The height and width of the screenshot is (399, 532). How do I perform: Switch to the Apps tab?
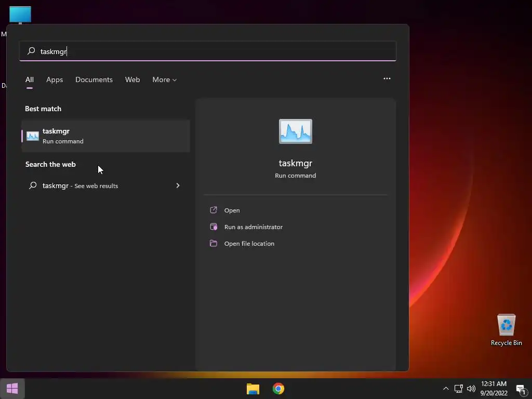click(x=55, y=79)
